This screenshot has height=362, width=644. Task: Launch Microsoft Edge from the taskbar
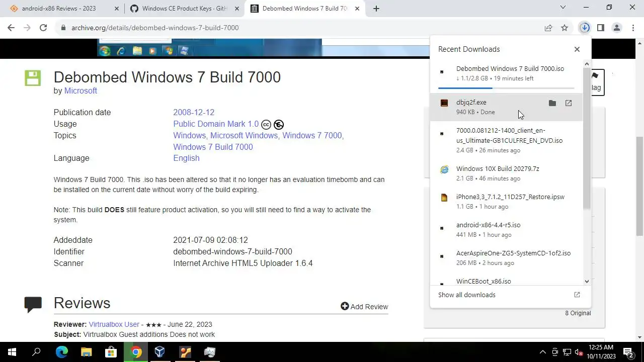pyautogui.click(x=61, y=352)
